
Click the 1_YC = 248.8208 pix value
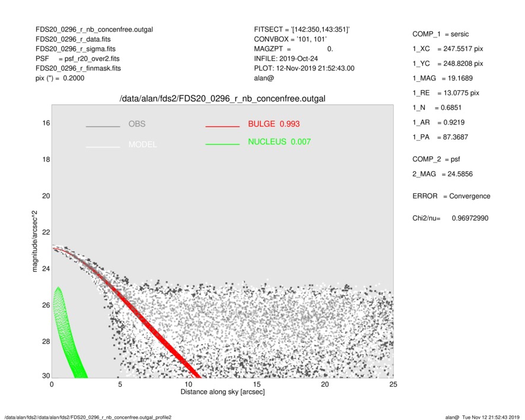[448, 63]
